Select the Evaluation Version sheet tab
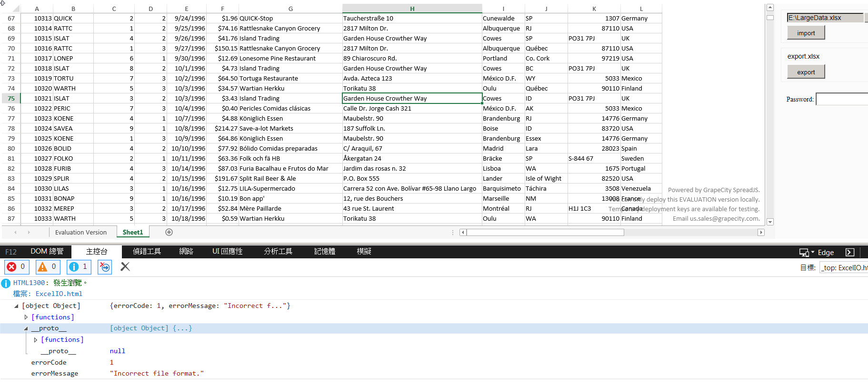Screen dimensions: 868x388 pos(80,232)
